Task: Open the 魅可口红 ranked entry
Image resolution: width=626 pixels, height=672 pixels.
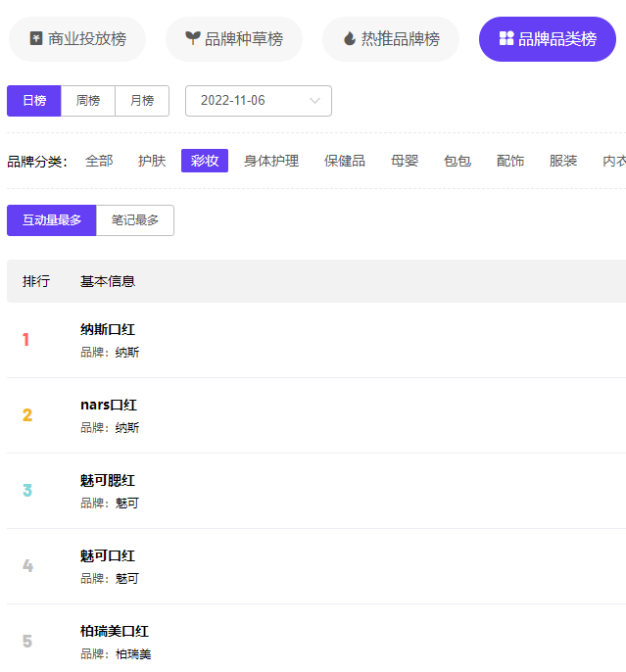Action: tap(108, 555)
